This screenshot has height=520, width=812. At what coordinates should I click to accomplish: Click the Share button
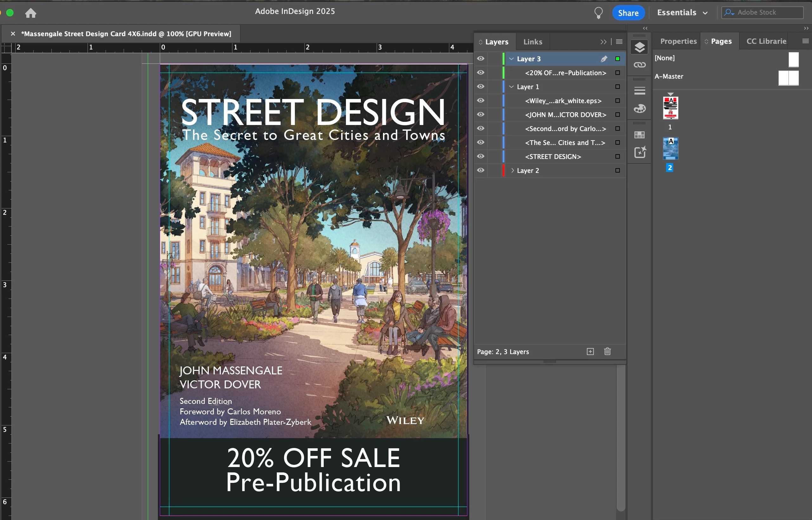pos(628,13)
